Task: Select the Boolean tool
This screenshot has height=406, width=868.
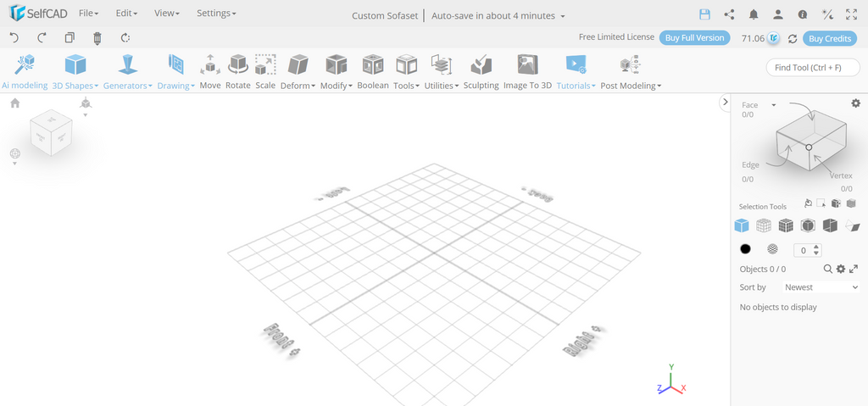Action: pos(373,71)
